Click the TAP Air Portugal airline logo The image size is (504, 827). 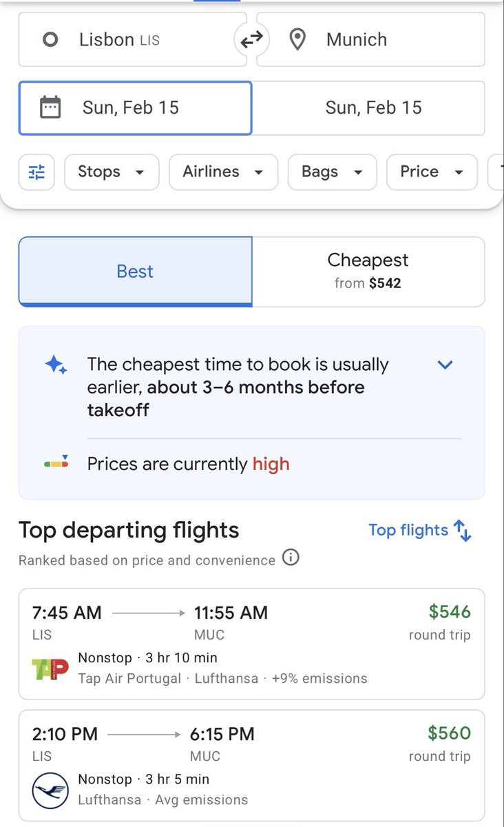[x=50, y=668]
